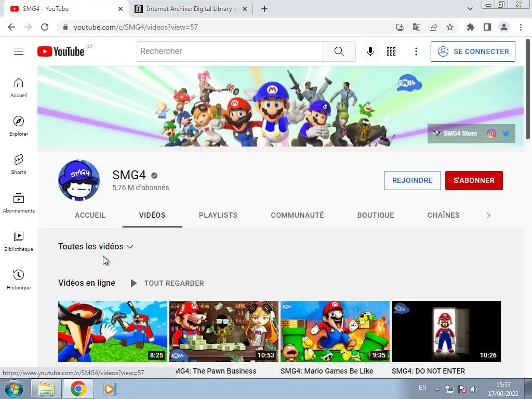The width and height of the screenshot is (532, 399).
Task: Click the Chrome icon in the taskbar
Action: click(x=78, y=389)
